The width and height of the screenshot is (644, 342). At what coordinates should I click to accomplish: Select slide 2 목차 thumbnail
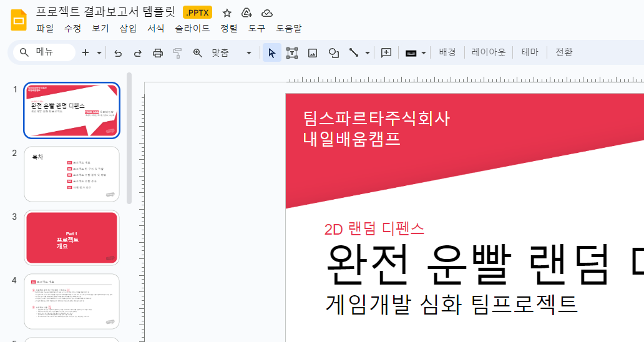pyautogui.click(x=72, y=174)
